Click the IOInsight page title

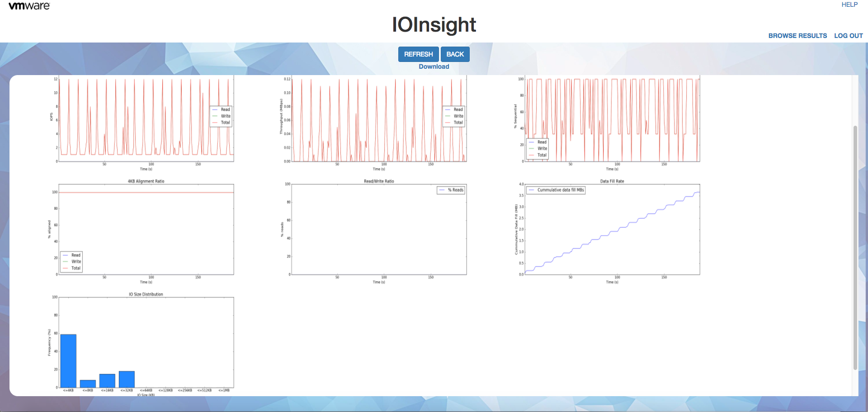[x=434, y=24]
